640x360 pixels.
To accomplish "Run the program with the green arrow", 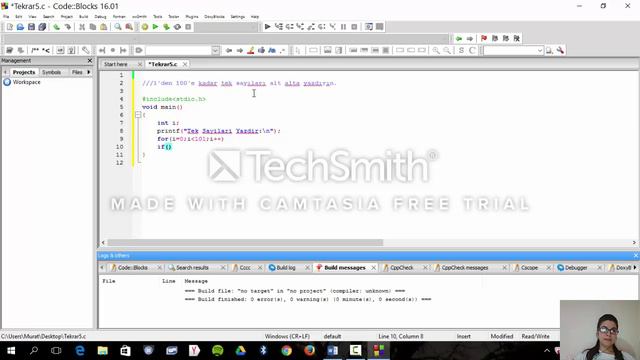I will [x=155, y=27].
